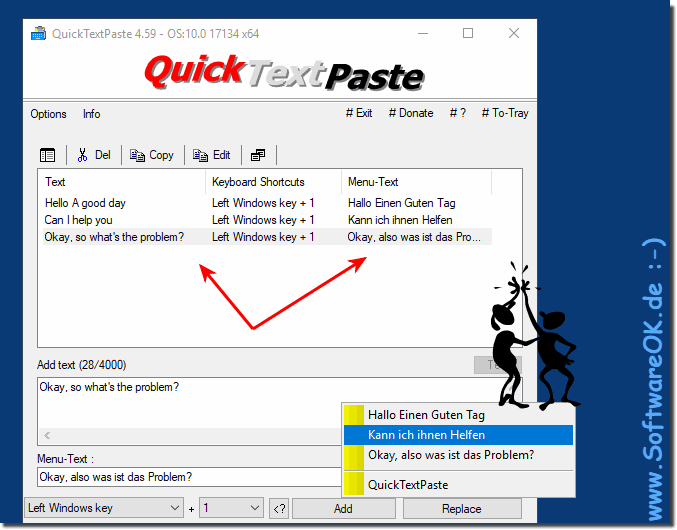Click the Text column header
The width and height of the screenshot is (677, 530).
[x=122, y=182]
